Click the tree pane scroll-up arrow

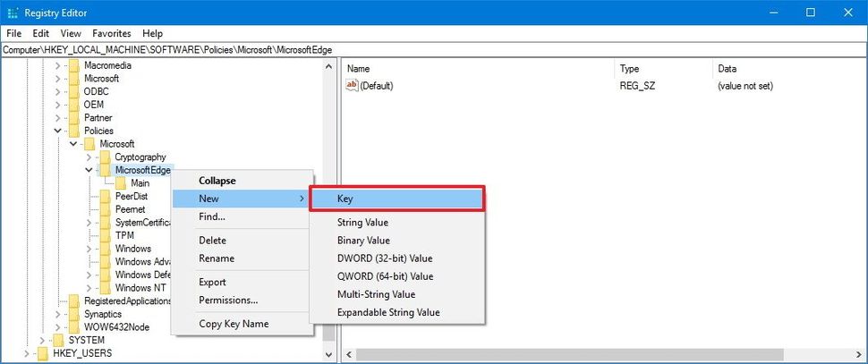coord(328,67)
